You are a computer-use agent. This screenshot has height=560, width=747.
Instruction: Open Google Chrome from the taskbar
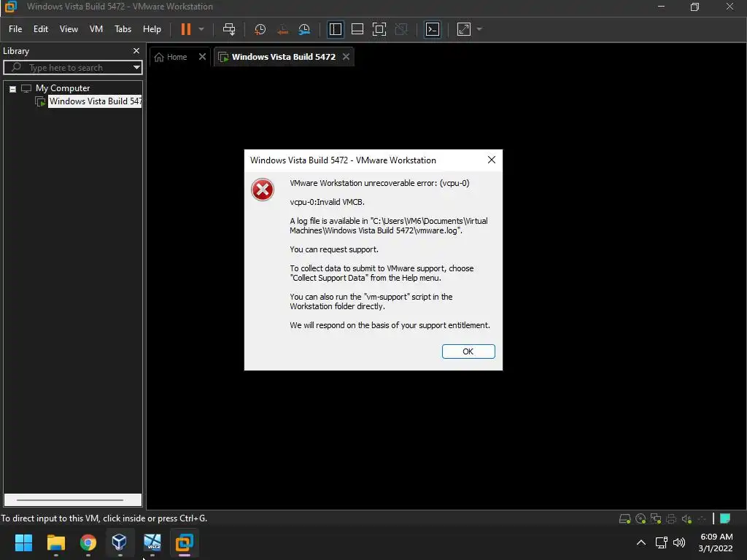[88, 542]
